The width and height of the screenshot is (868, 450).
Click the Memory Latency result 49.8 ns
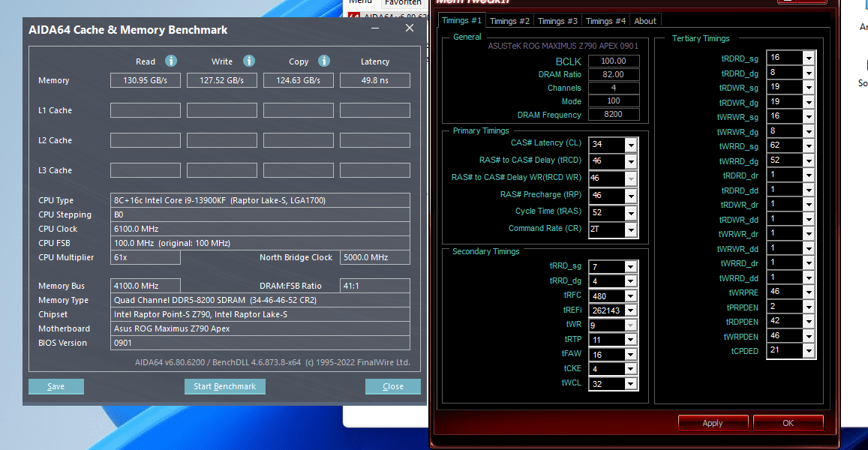[375, 80]
